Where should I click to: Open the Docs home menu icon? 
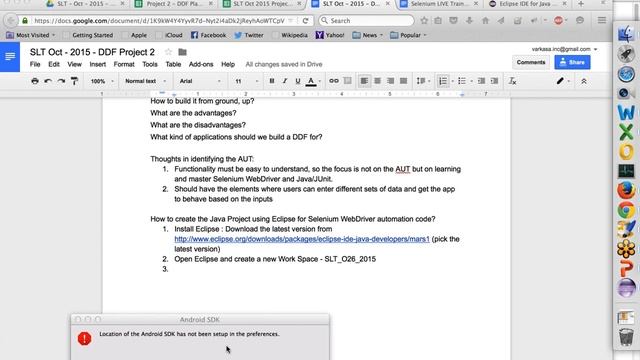click(10, 57)
